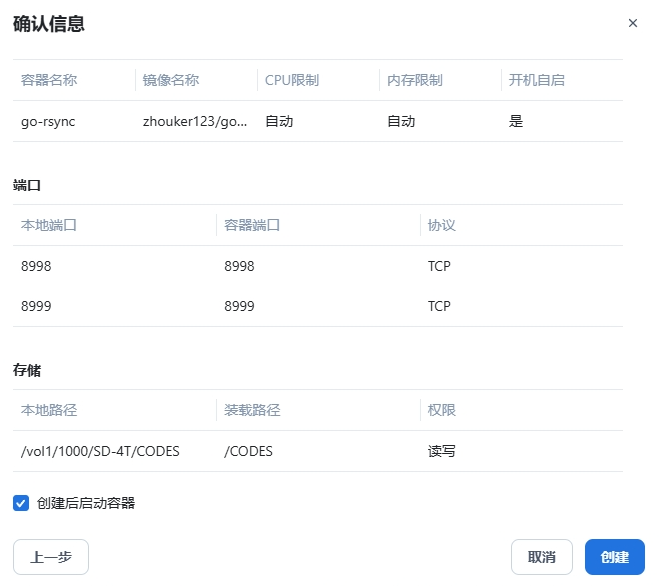Toggle the 创建后启动容器 checkbox
Viewport: 659px width, 586px height.
tap(21, 503)
